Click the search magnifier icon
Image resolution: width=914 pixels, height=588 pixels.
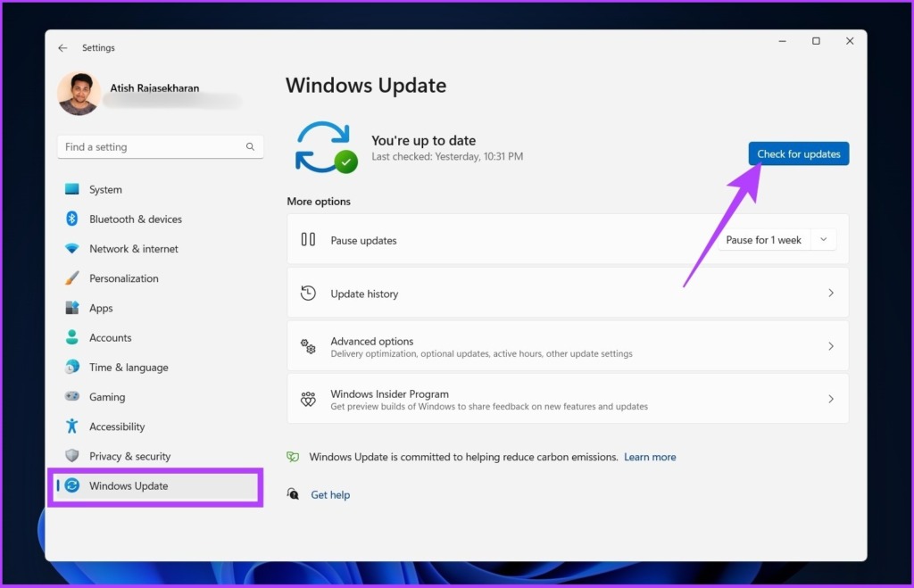(x=250, y=147)
